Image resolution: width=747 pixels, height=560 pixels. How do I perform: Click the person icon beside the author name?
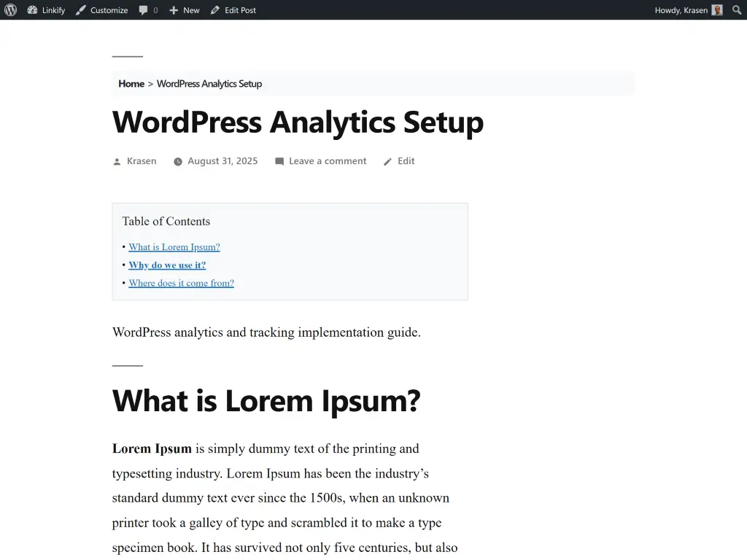click(116, 161)
